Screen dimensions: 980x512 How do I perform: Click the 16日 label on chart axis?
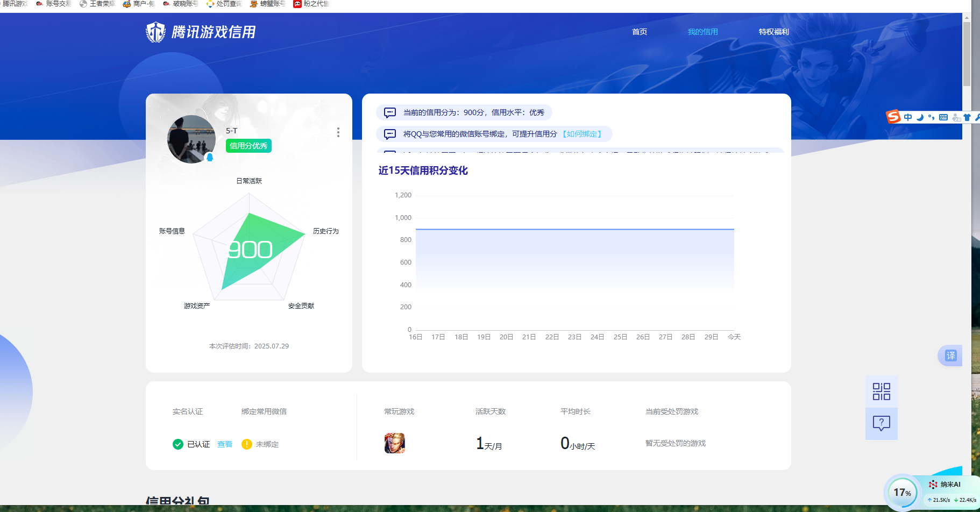tap(416, 337)
